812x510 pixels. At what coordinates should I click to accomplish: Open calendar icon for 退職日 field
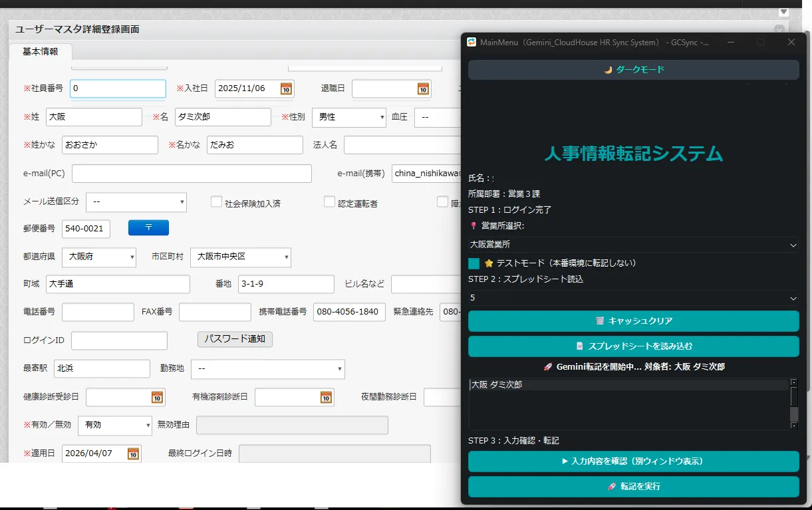tap(423, 88)
